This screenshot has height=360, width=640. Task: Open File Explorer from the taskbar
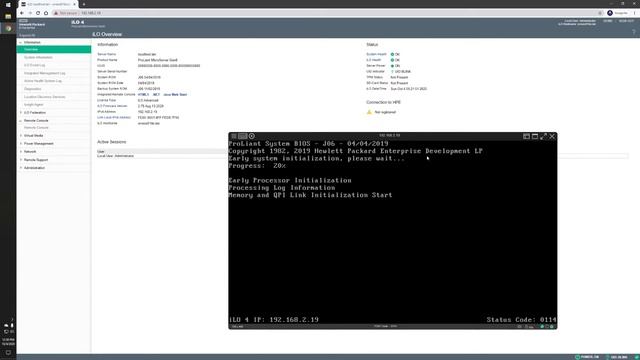pyautogui.click(x=8, y=16)
